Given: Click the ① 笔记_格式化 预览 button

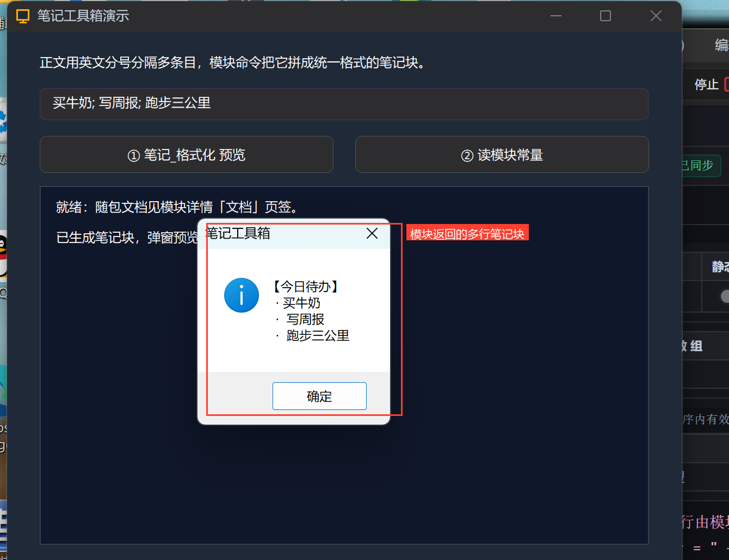Looking at the screenshot, I should point(187,155).
